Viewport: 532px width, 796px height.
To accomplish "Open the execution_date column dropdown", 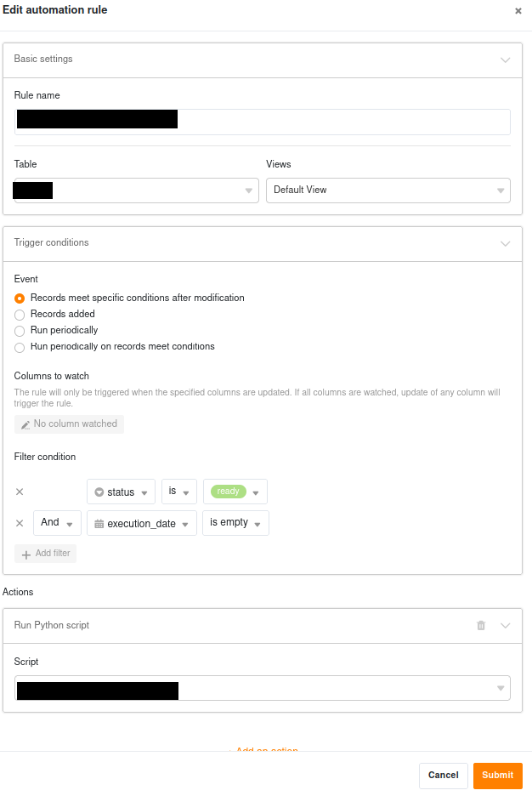I will [141, 524].
